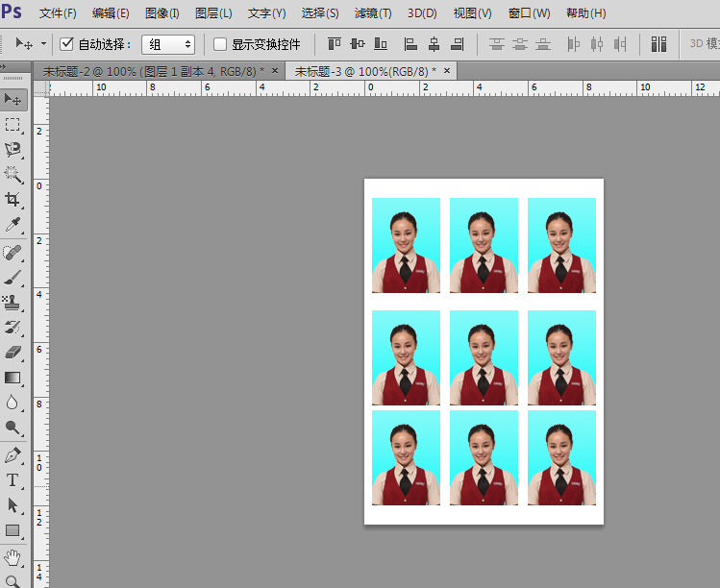Image resolution: width=720 pixels, height=588 pixels.
Task: Select the Hand tool
Action: click(13, 556)
